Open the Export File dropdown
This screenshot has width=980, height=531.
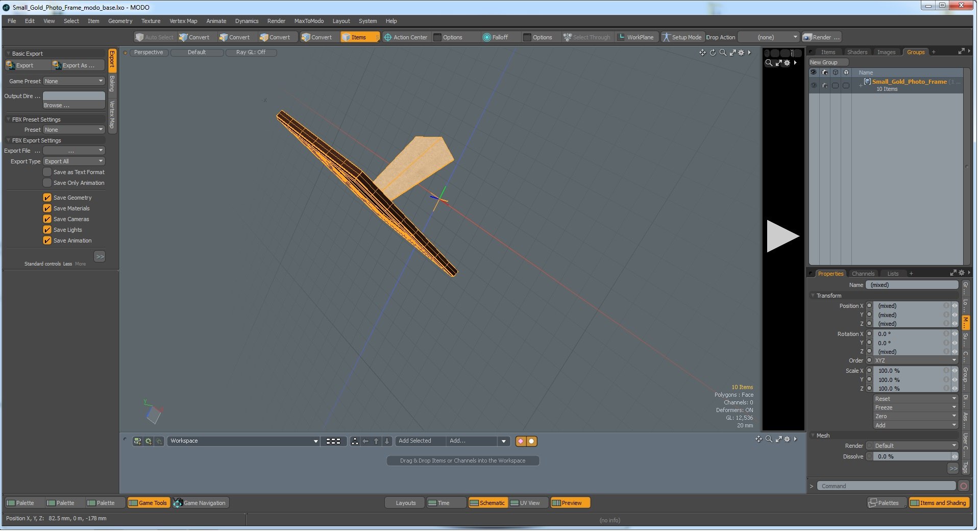(74, 151)
